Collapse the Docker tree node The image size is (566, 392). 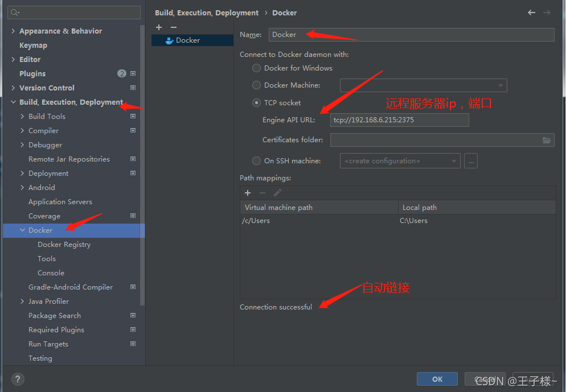[22, 230]
